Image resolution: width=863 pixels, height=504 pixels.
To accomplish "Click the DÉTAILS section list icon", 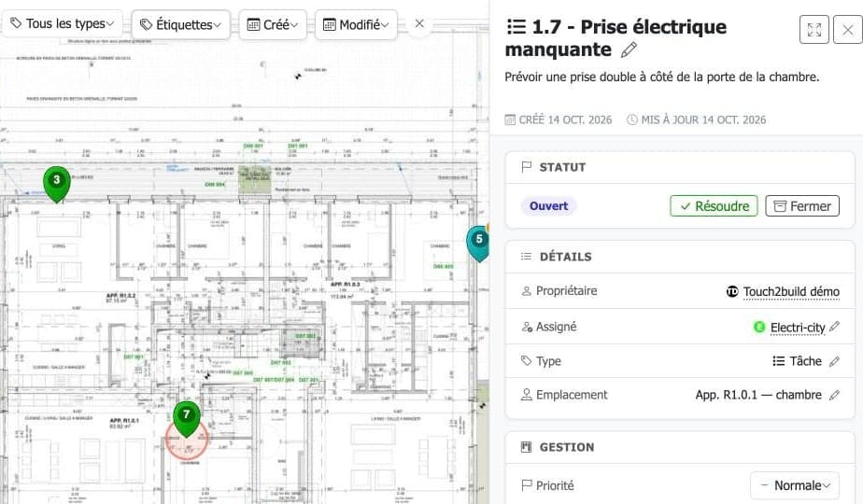I will pyautogui.click(x=526, y=257).
